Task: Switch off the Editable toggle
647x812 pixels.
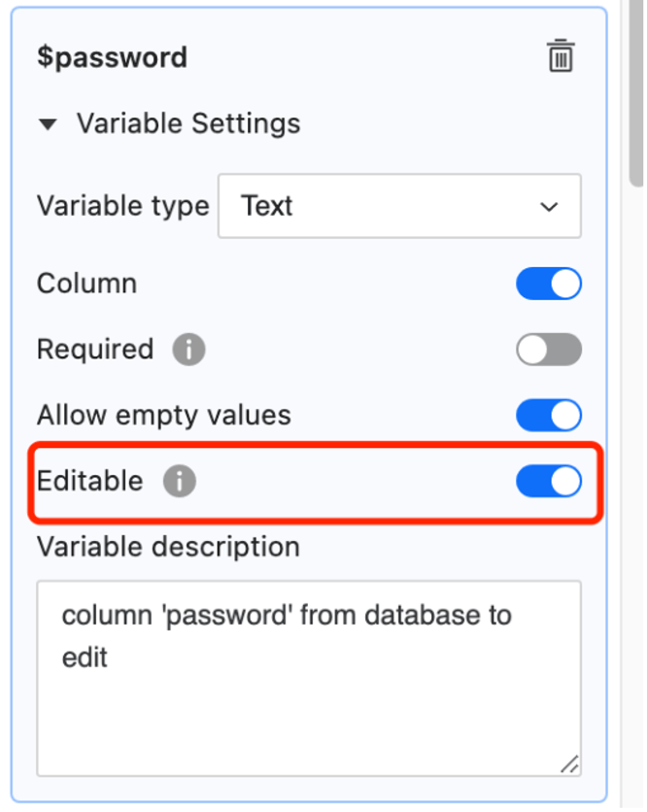Action: click(x=549, y=481)
